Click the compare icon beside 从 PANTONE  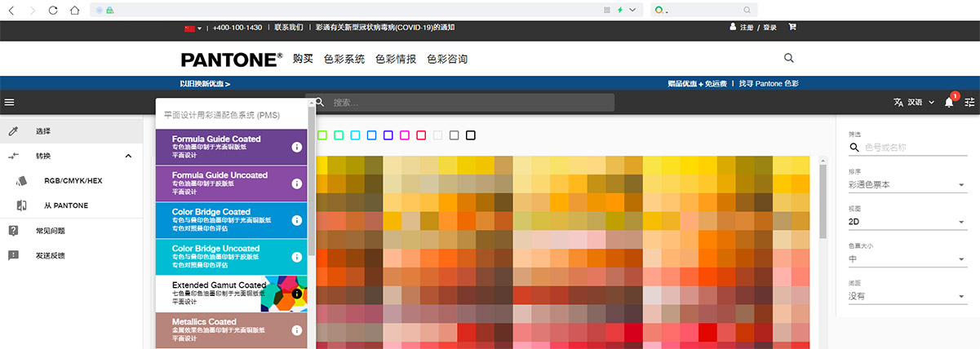point(22,205)
